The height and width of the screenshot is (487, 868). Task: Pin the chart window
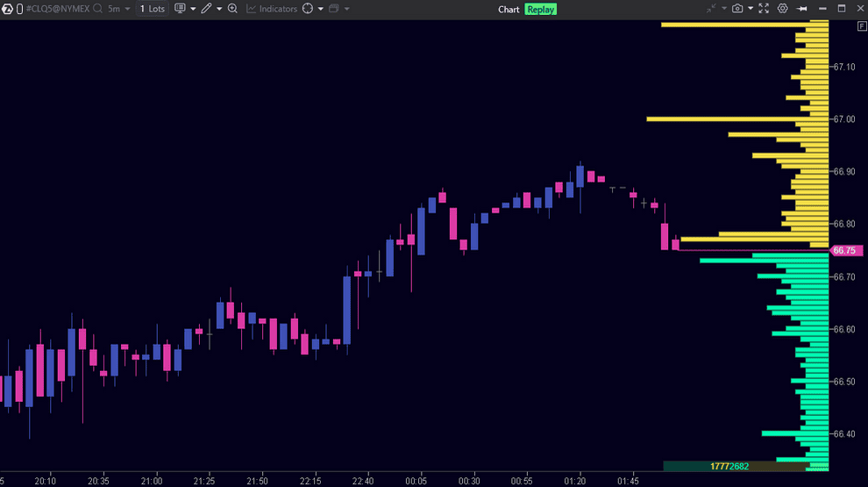(801, 9)
